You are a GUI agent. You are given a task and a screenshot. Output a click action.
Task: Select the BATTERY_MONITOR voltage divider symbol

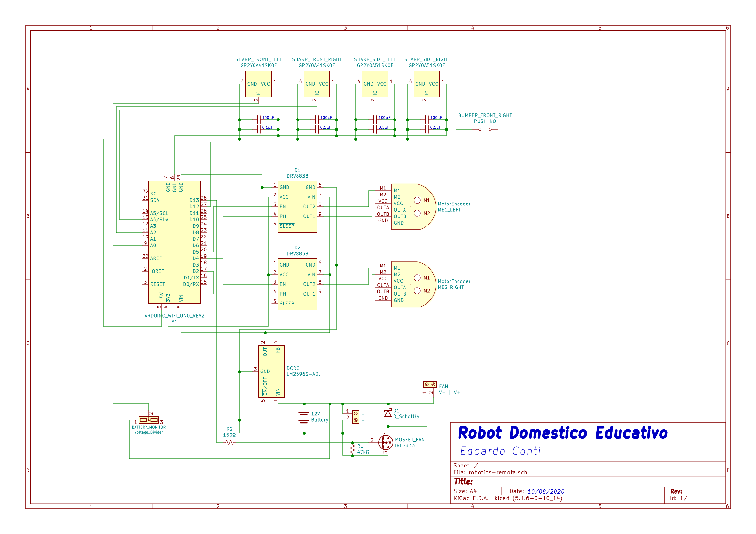(x=148, y=420)
